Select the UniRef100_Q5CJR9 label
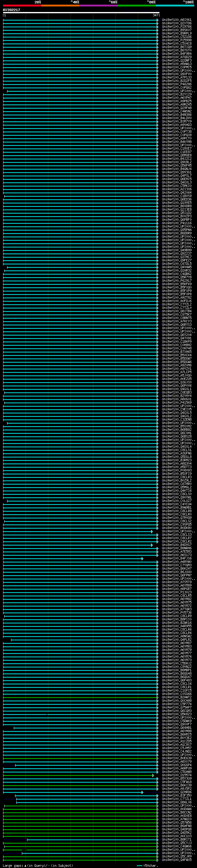197x868 pixels. point(176,857)
